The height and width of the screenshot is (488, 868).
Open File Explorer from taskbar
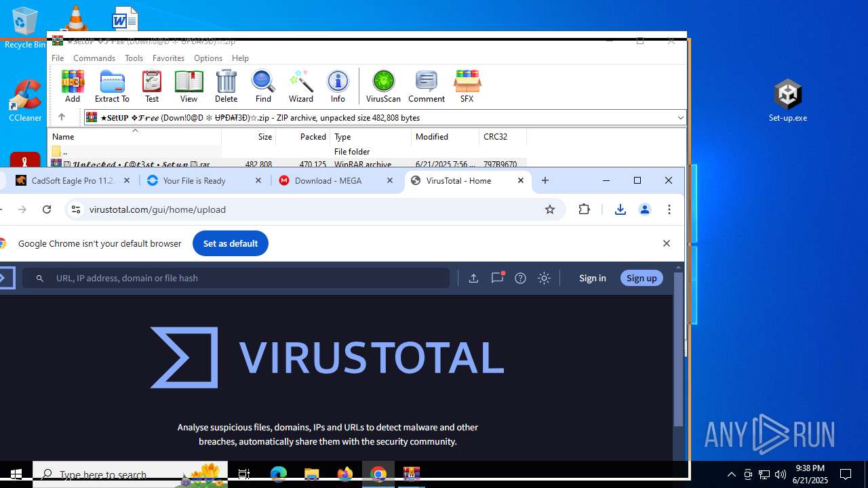pyautogui.click(x=312, y=474)
